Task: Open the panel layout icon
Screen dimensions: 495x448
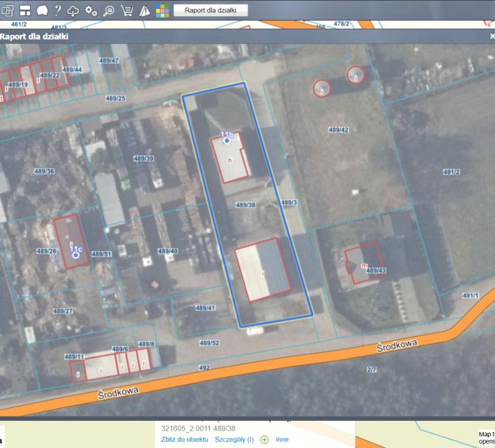Action: pos(25,10)
